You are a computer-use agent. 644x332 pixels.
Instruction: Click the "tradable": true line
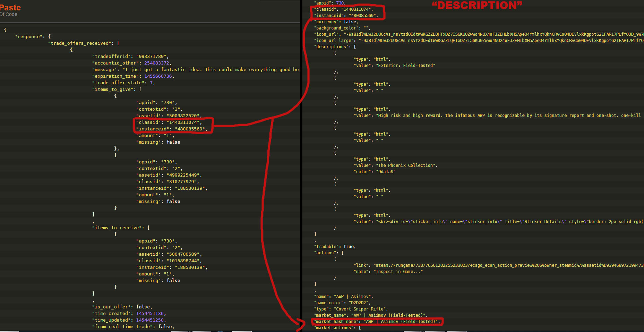(x=335, y=246)
